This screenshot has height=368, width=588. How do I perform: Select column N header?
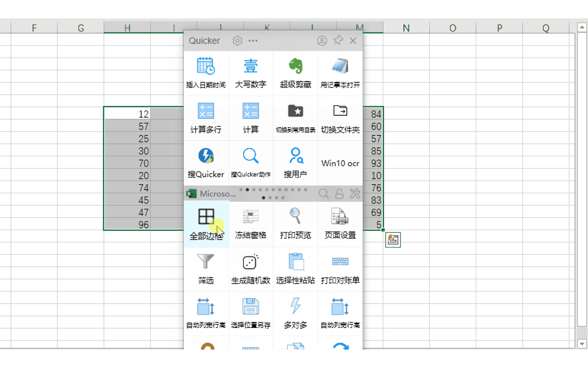tap(406, 28)
